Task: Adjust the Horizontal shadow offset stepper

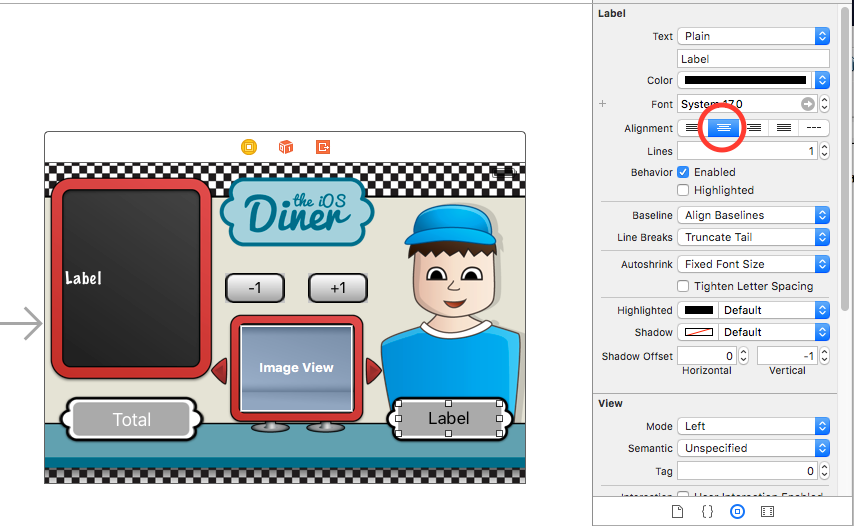Action: (743, 356)
